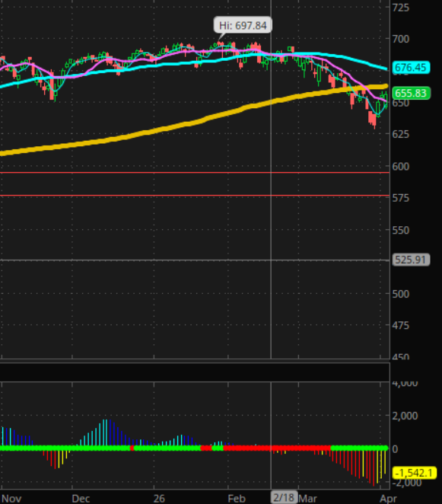Click the Apr label on the time axis
This screenshot has width=442, height=504.
[388, 499]
